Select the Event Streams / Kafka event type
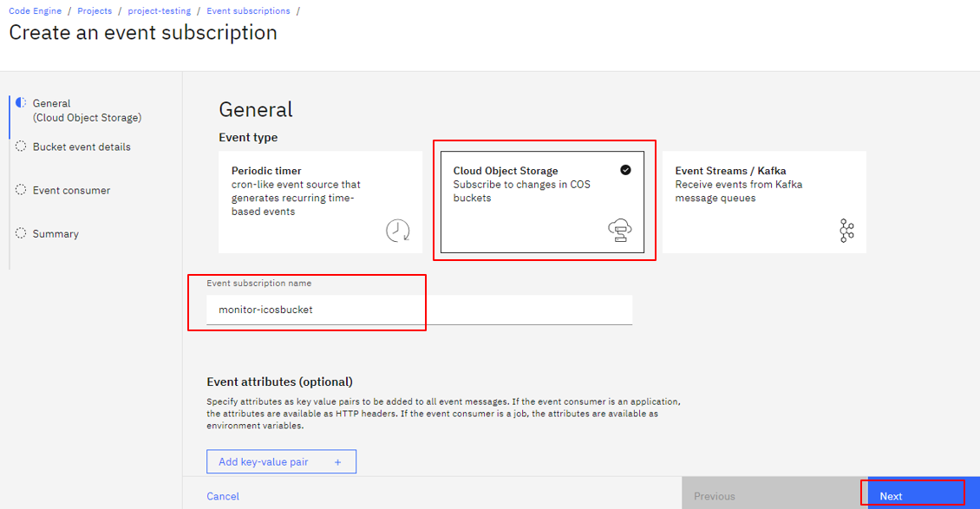 pos(764,202)
